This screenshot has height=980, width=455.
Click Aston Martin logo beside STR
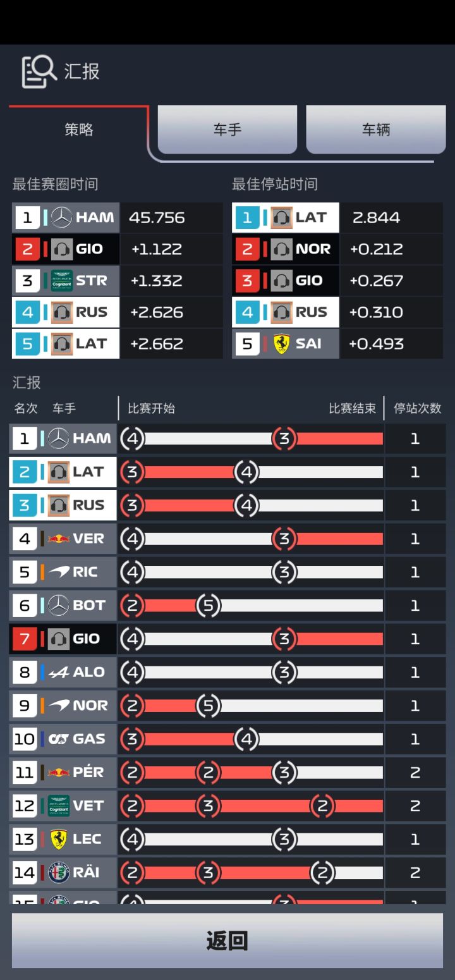[62, 280]
